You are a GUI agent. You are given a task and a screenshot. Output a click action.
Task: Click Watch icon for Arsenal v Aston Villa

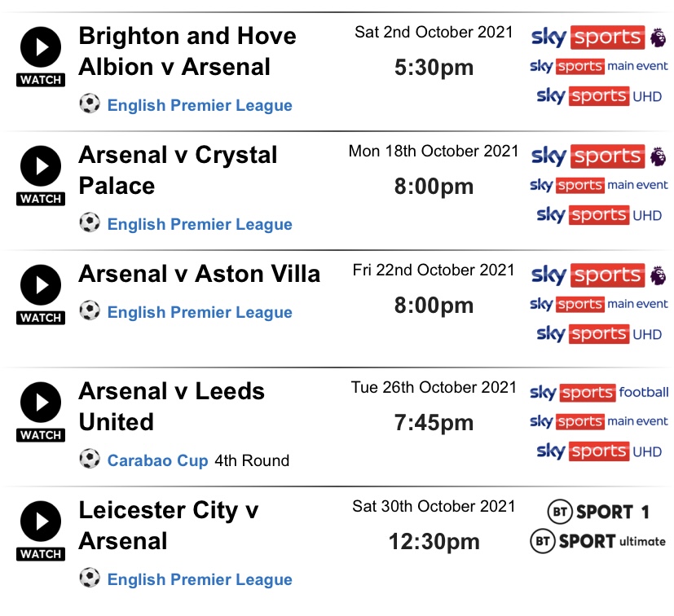pos(41,295)
